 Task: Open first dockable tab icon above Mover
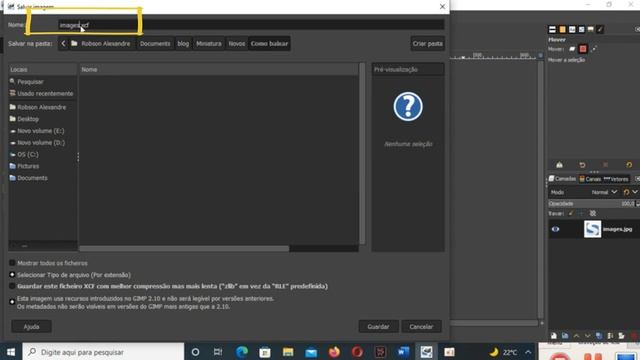click(x=552, y=29)
